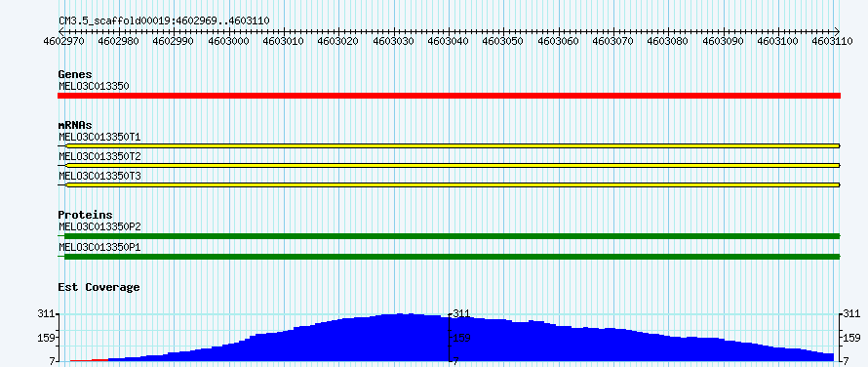The image size is (868, 367).
Task: Open the Genes track heading
Action: tap(75, 74)
